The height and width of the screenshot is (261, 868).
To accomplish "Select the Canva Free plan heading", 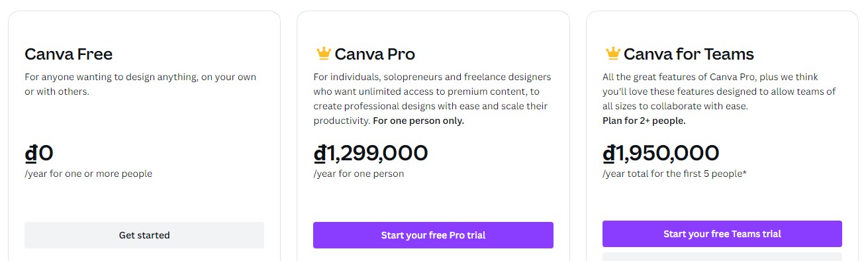I will 69,54.
